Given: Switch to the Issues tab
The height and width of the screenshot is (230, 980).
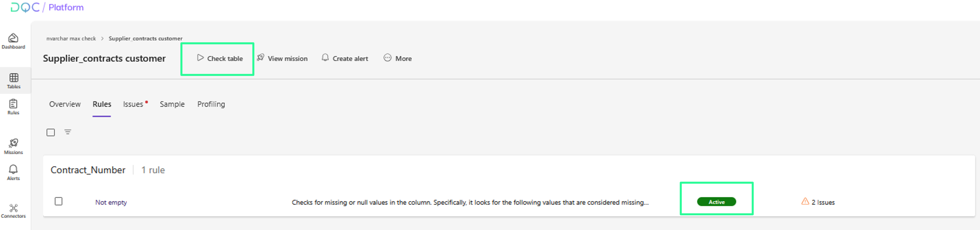Looking at the screenshot, I should (x=133, y=104).
